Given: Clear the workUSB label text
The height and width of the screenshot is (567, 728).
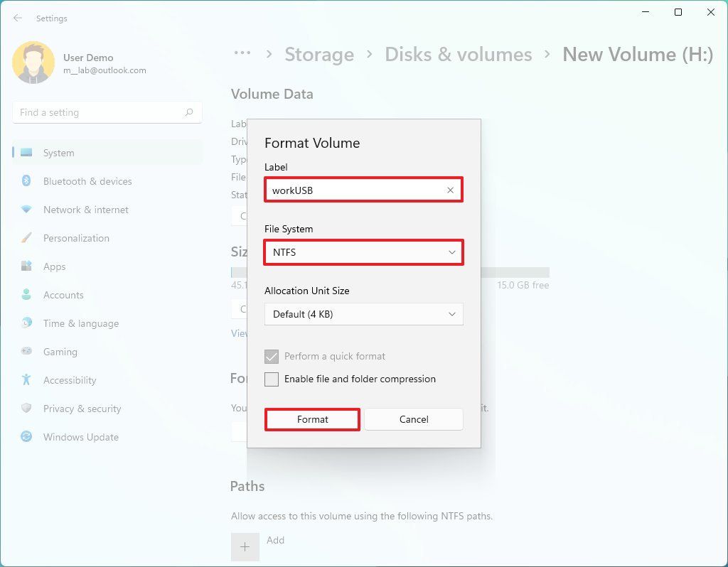Looking at the screenshot, I should click(x=450, y=190).
